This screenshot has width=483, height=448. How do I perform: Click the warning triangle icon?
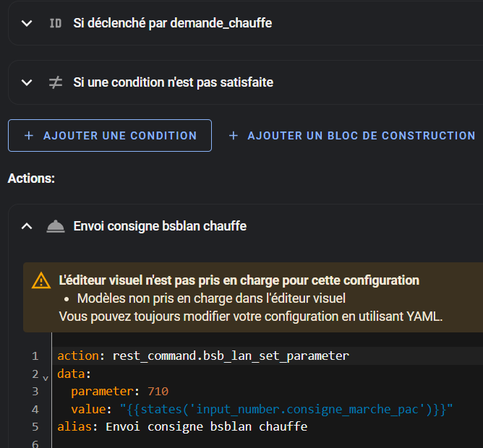tap(41, 280)
